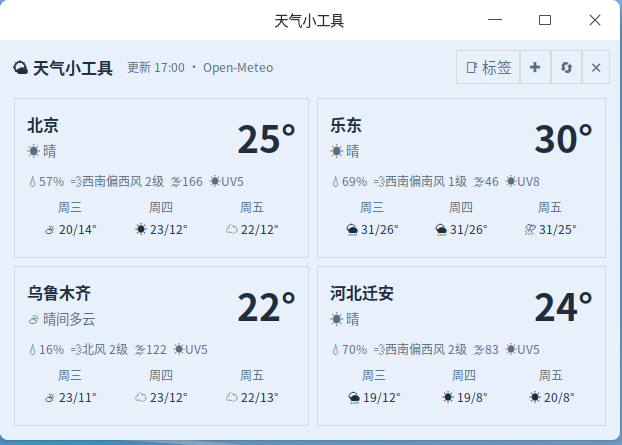Click the 周三 forecast icon beside 20/14°
This screenshot has width=622, height=445.
[50, 230]
